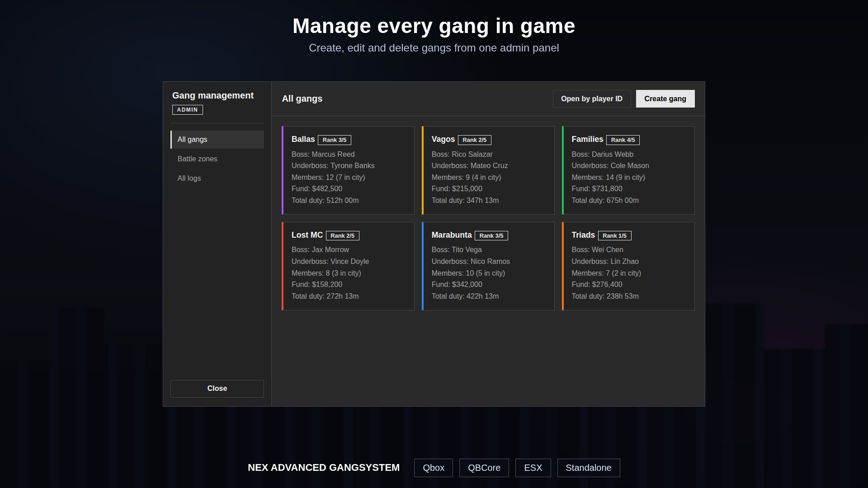
Task: Click the ESX framework tag
Action: 533,468
